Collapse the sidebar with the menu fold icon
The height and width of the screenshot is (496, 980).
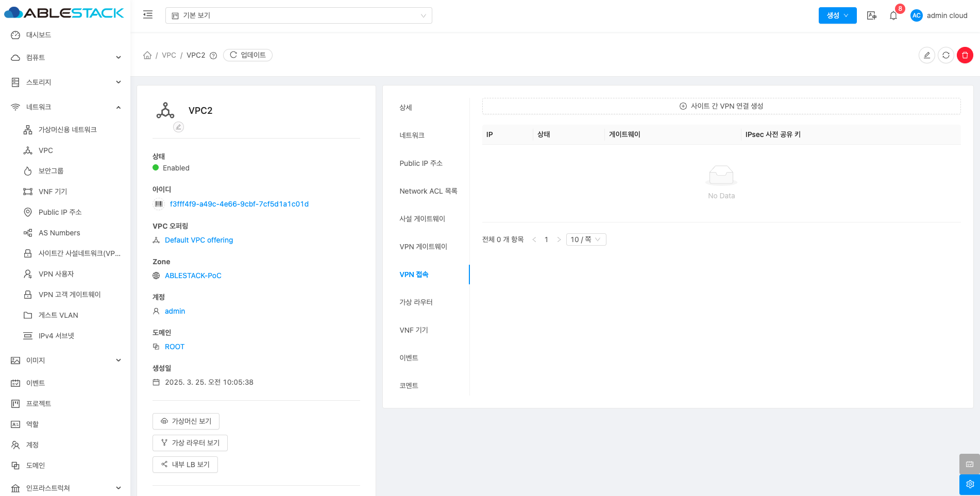click(x=148, y=15)
